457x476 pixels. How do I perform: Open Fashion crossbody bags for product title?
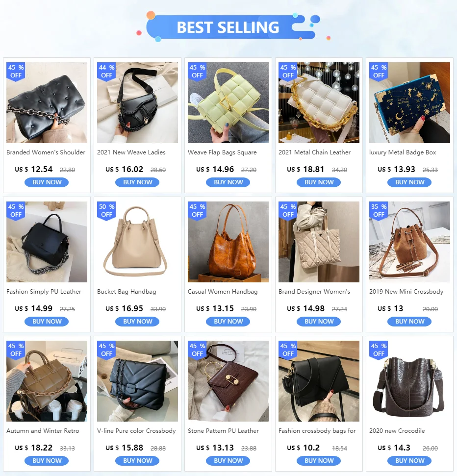[317, 431]
